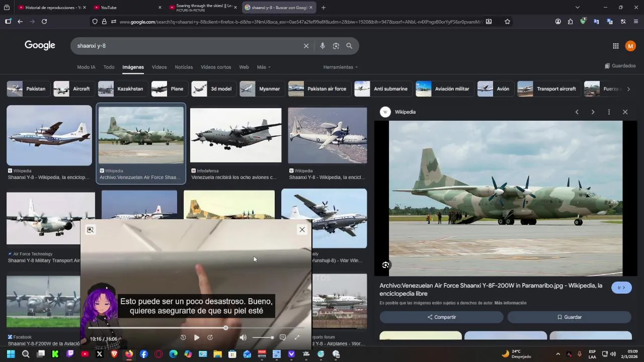644x362 pixels.
Task: Make the picture-in-picture video fullscreen
Action: pos(297,337)
